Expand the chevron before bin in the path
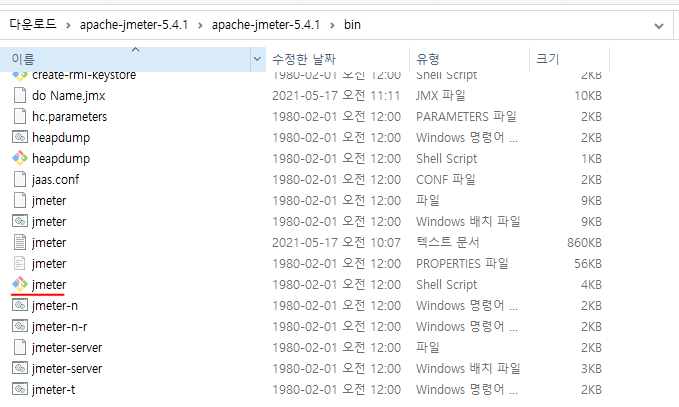This screenshot has width=679, height=407. 332,26
